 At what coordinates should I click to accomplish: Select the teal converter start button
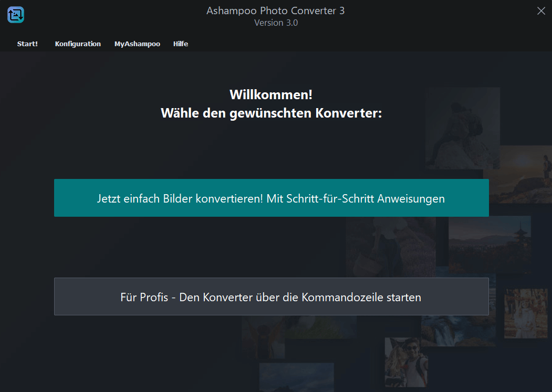(x=271, y=198)
